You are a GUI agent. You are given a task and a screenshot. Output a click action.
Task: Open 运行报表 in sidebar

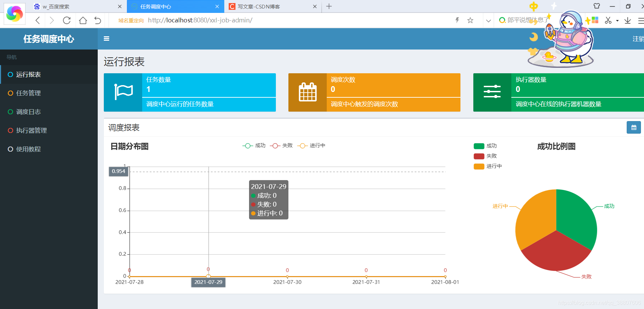coord(49,74)
